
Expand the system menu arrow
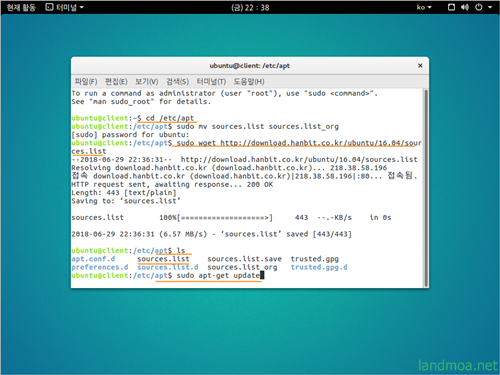click(x=490, y=7)
